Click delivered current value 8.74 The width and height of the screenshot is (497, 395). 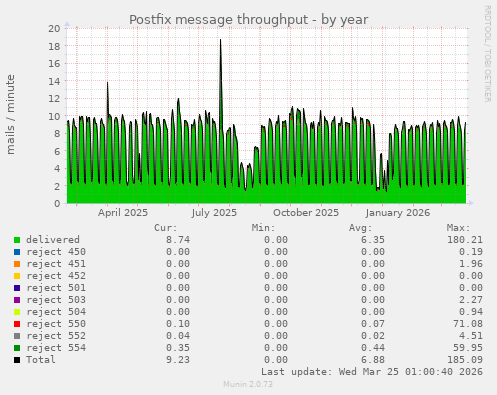(x=178, y=240)
